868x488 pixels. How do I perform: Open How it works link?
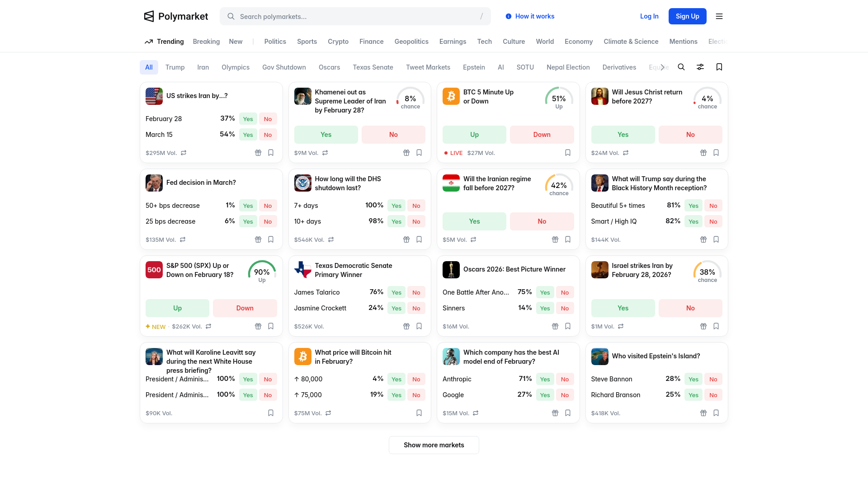[x=530, y=16]
